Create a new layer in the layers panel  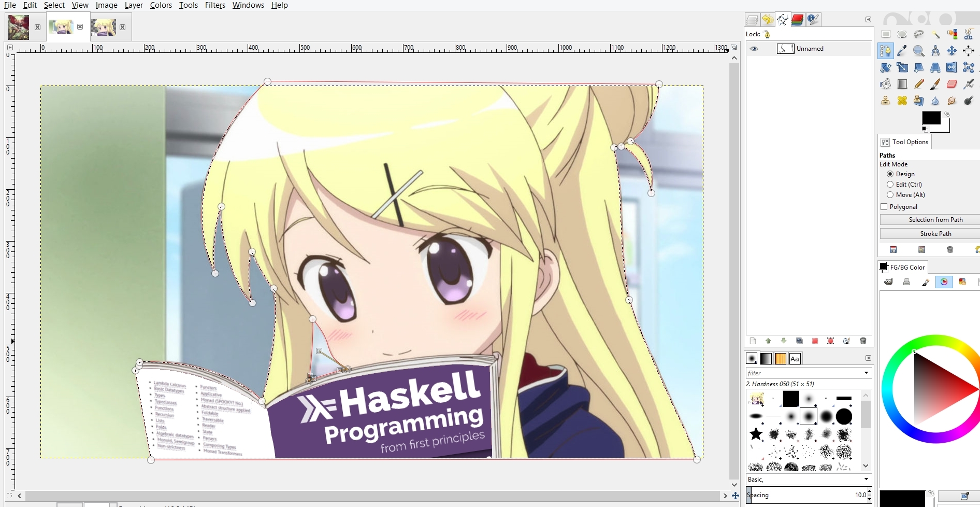(x=753, y=341)
